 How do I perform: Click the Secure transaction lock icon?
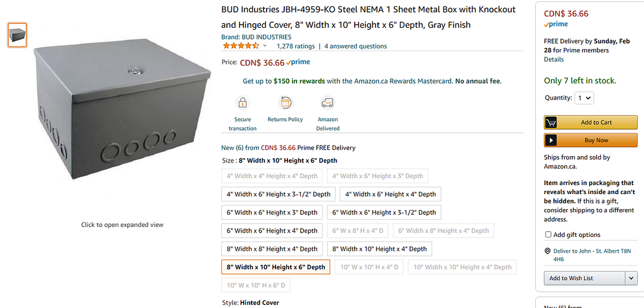(x=242, y=103)
